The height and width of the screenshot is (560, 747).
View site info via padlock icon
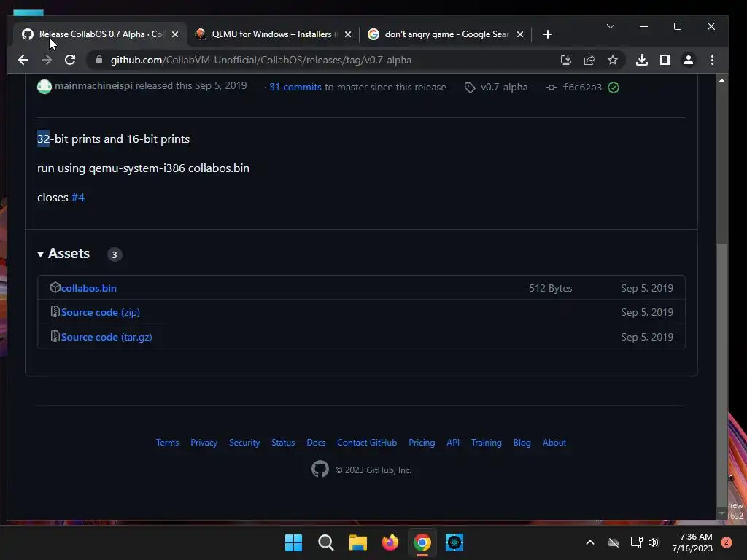tap(99, 60)
